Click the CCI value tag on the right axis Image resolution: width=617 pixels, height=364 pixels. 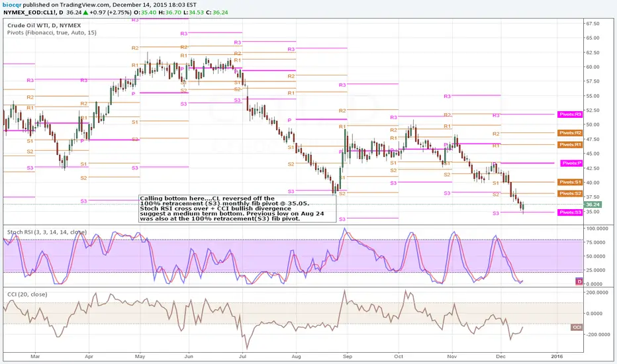(x=577, y=328)
